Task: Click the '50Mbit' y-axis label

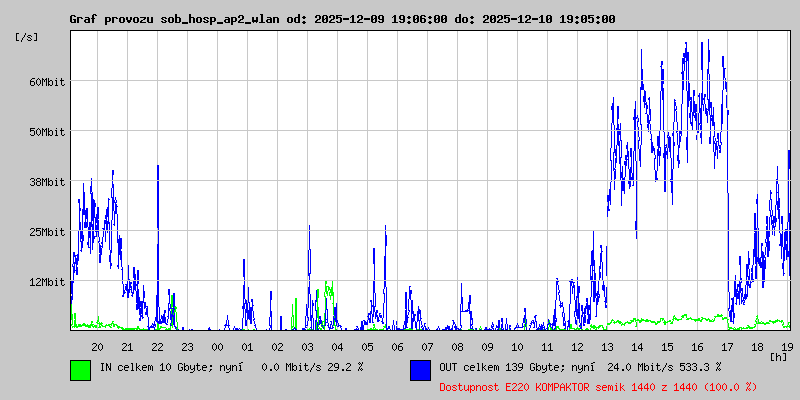Action: (47, 132)
